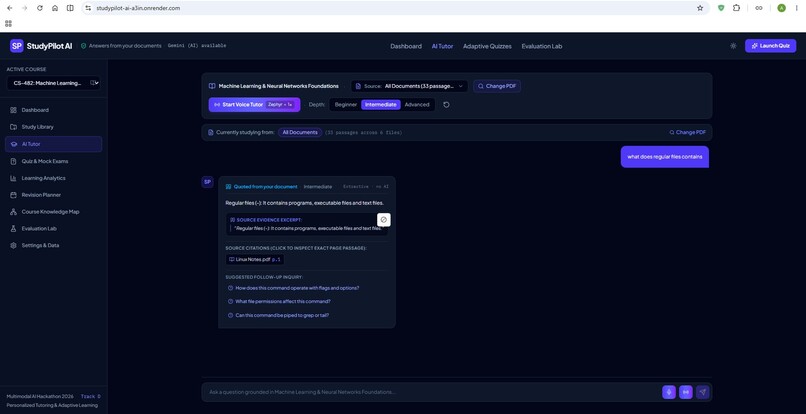Screen dimensions: 806x414
Task: Open the Linux Notes.pdf p.1 citation
Action: [x=255, y=259]
